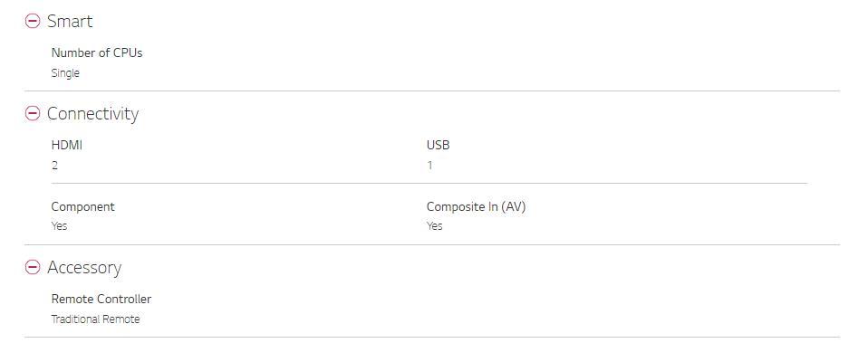Click the Traditional Remote value
Screen dimensions: 868x362
coord(95,319)
